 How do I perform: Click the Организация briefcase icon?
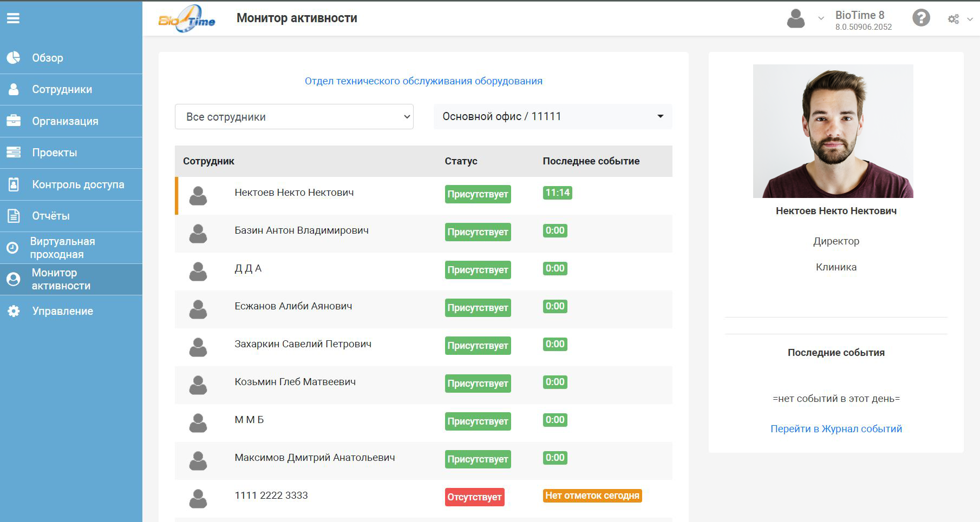coord(14,121)
